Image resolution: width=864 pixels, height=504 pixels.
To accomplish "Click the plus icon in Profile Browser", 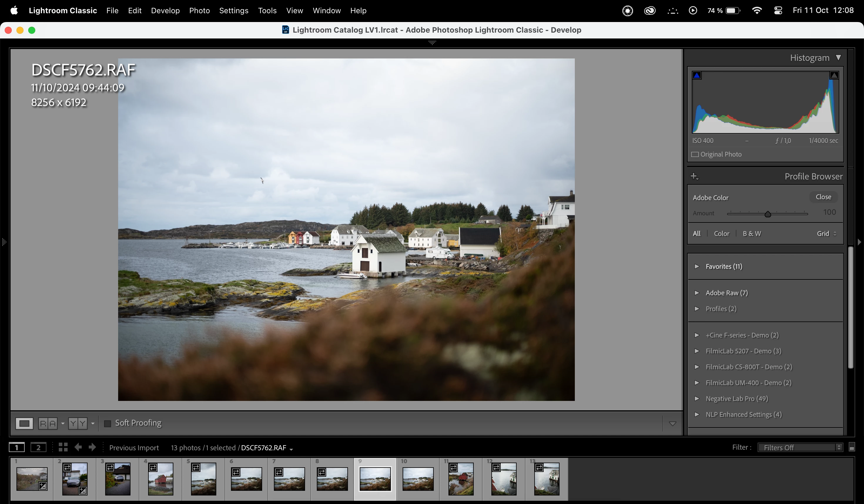I will click(694, 177).
